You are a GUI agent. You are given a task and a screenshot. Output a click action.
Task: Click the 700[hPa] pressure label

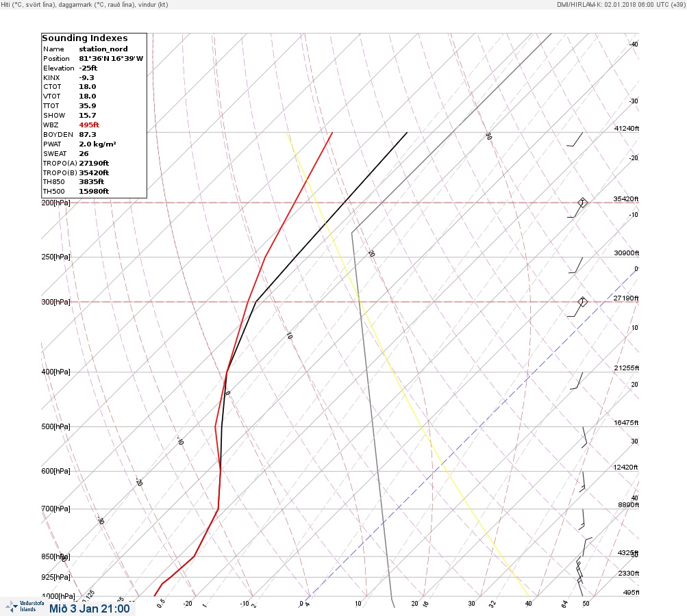click(x=55, y=509)
